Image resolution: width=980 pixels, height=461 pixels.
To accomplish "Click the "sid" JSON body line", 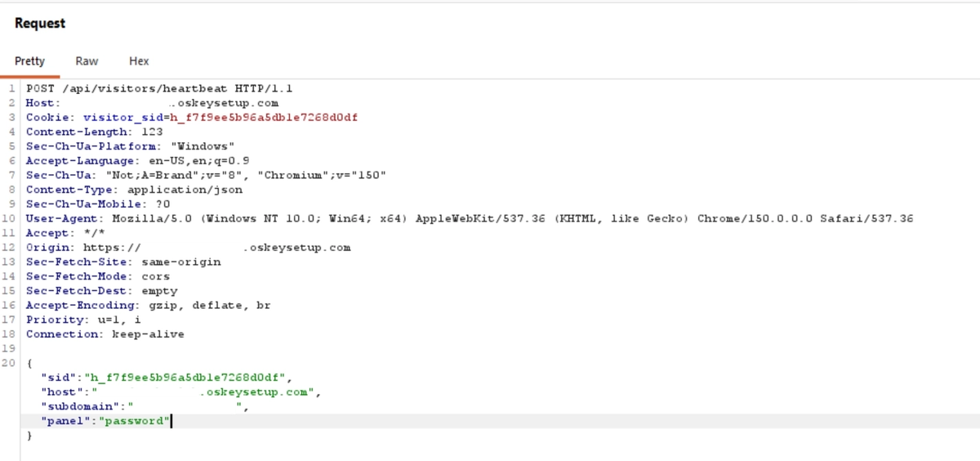I will tap(167, 378).
